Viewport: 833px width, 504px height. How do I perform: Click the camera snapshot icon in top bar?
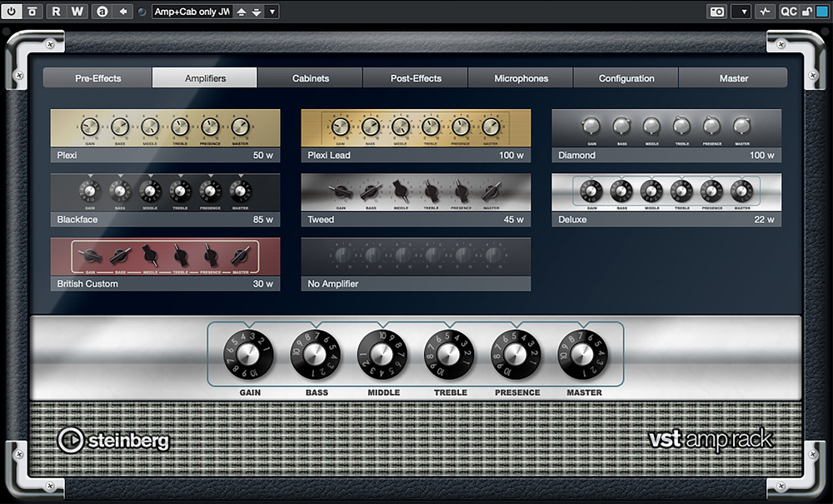(716, 12)
